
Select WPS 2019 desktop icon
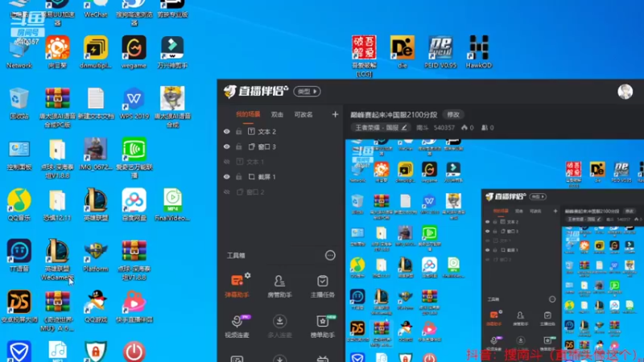coord(134,103)
